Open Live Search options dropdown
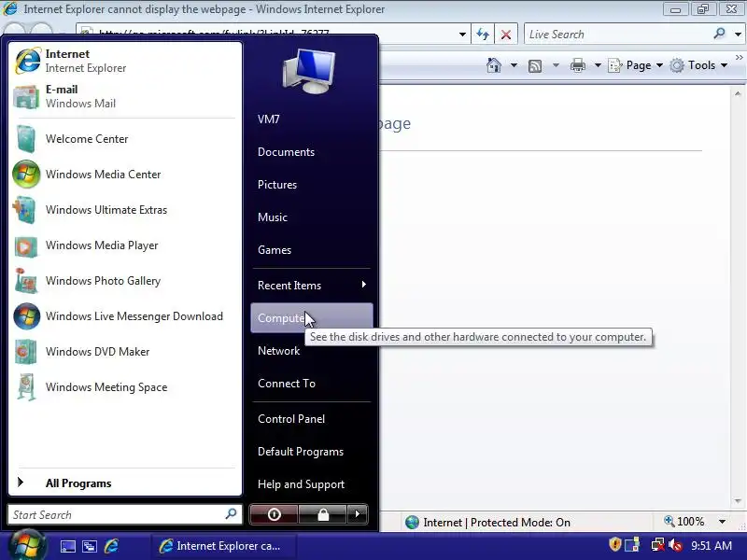Screen dimensions: 747x560 click(x=738, y=35)
